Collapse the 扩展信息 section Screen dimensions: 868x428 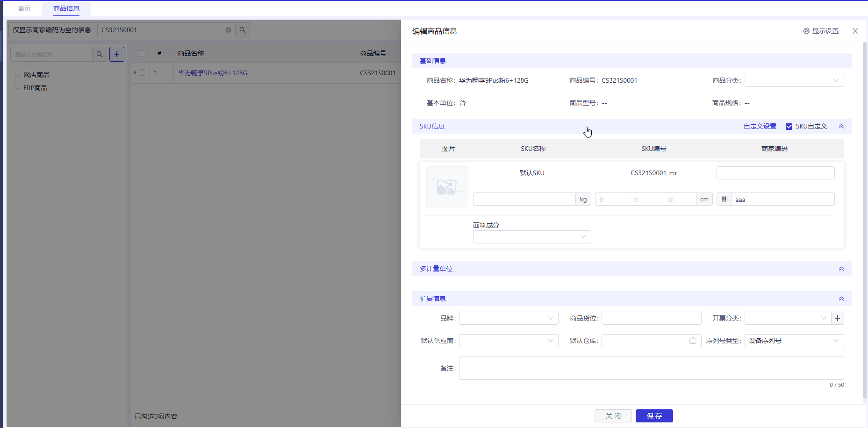[841, 299]
